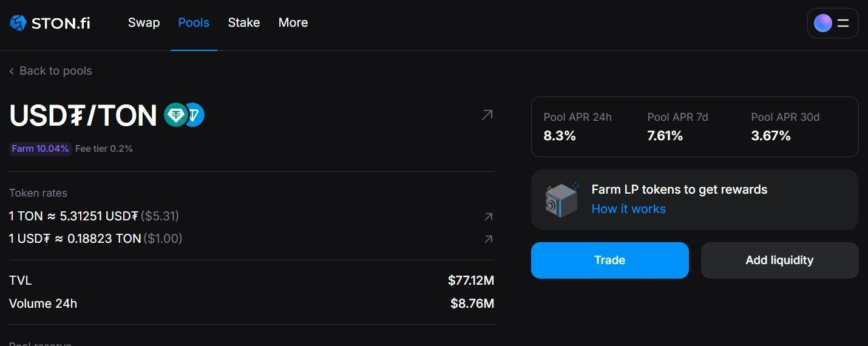Open the Swap tab
Screen dimensions: 868x346
tap(144, 22)
